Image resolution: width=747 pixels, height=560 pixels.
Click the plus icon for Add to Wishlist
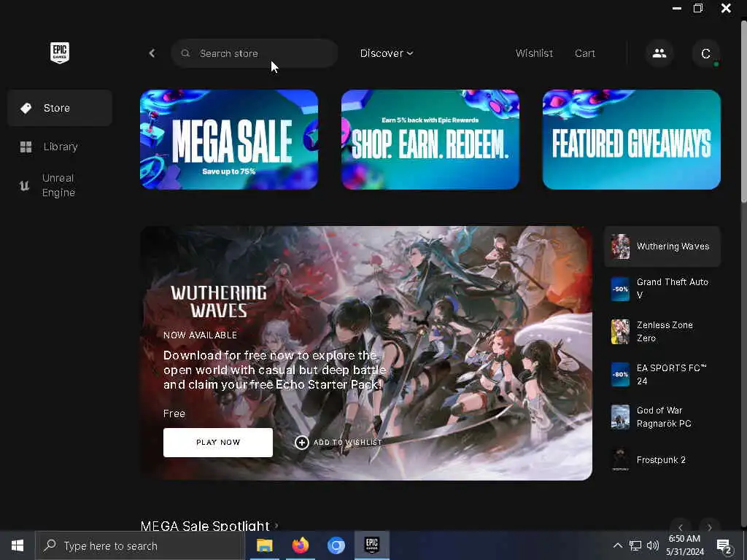click(301, 443)
